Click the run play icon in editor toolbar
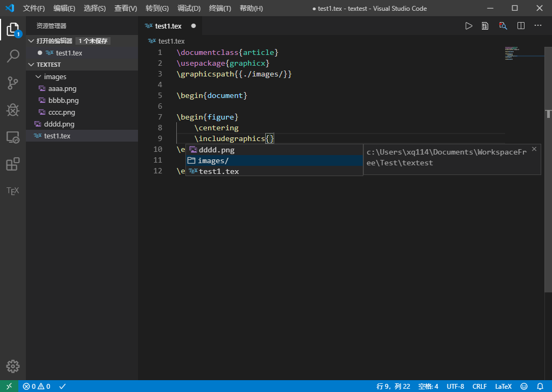552x392 pixels. click(x=468, y=26)
